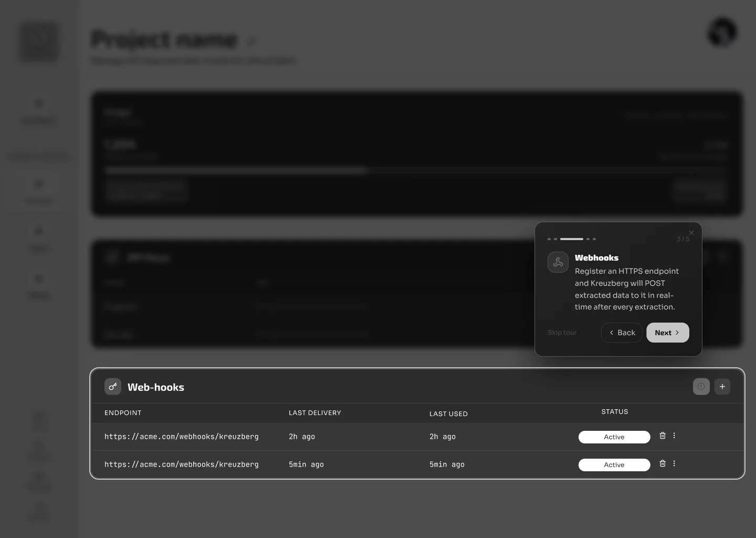Open more options for the 5min ago webhook
This screenshot has width=756, height=538.
tap(674, 463)
